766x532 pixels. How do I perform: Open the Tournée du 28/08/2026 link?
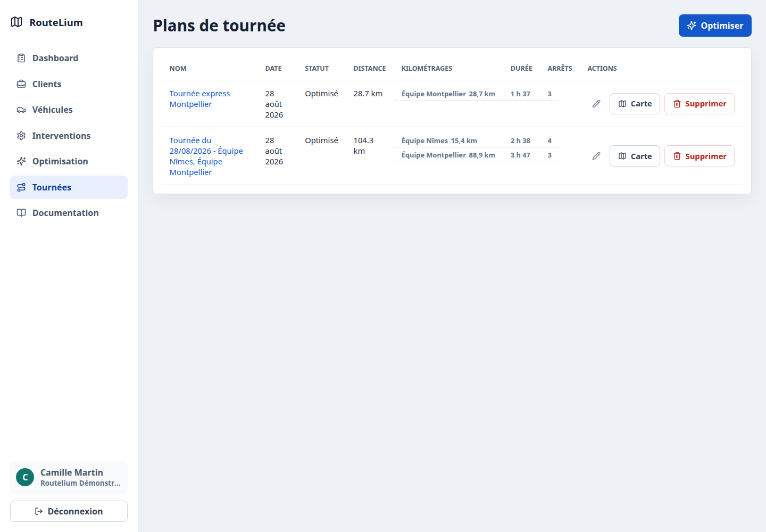206,156
